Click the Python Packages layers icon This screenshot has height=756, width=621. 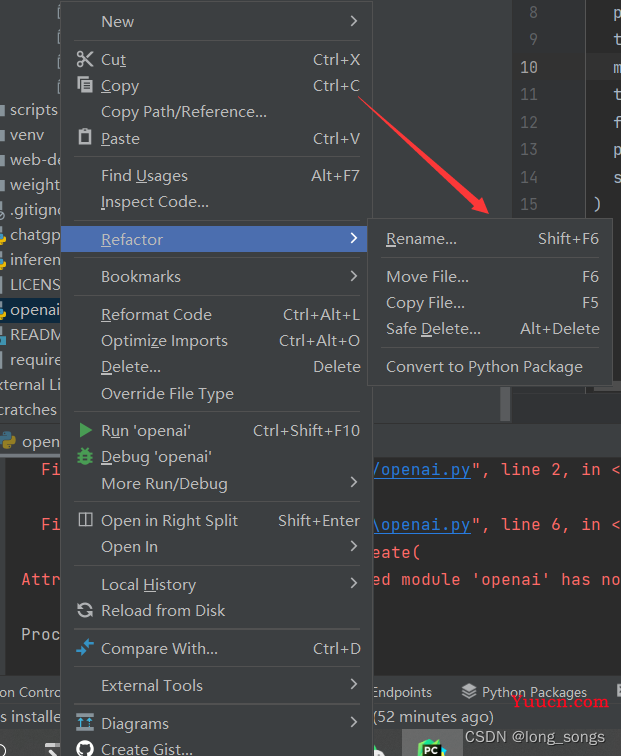pyautogui.click(x=469, y=691)
